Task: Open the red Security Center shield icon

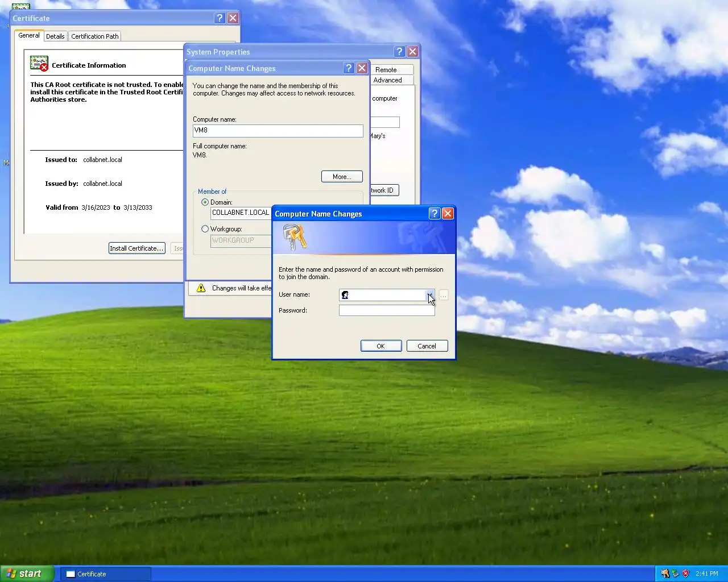Action: (x=685, y=573)
